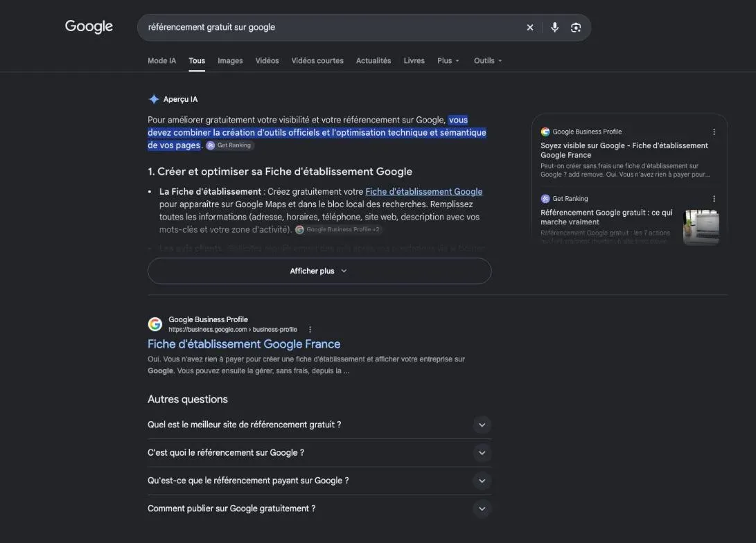Image resolution: width=756 pixels, height=543 pixels.
Task: Expand 'Comment publier sur Google gratuitement ?'
Action: coord(319,508)
